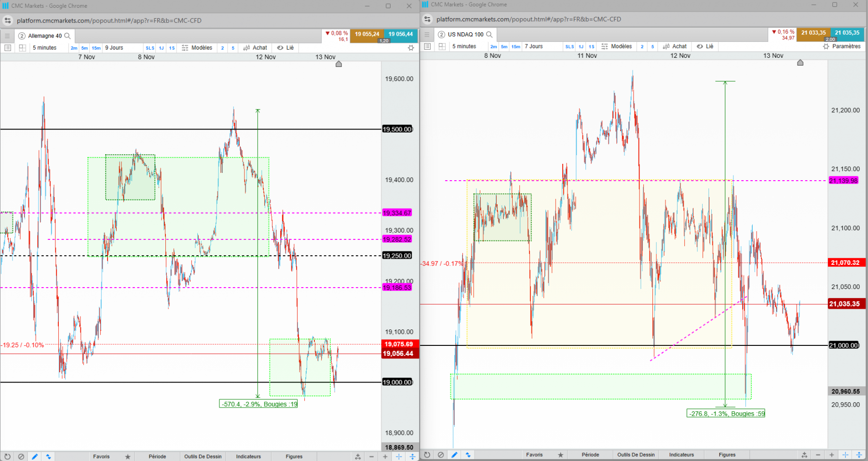This screenshot has width=868, height=461.
Task: Toggle SLS display on Allemagne 40 chart
Action: pos(150,48)
